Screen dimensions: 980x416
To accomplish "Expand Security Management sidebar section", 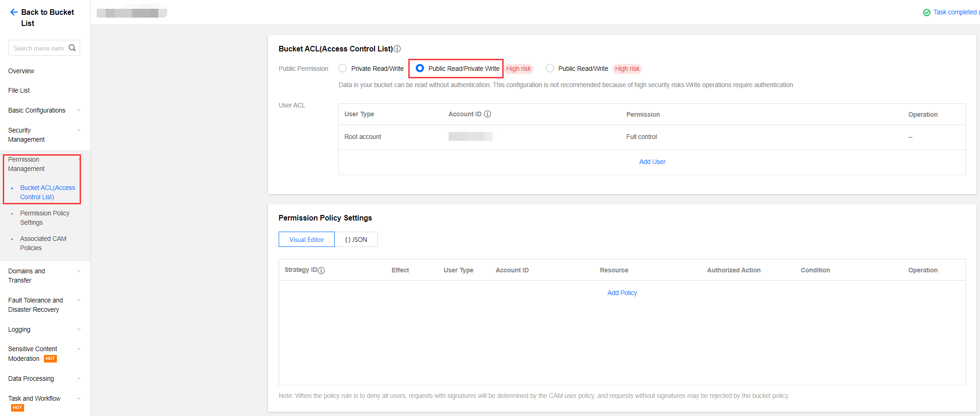I will pos(44,135).
